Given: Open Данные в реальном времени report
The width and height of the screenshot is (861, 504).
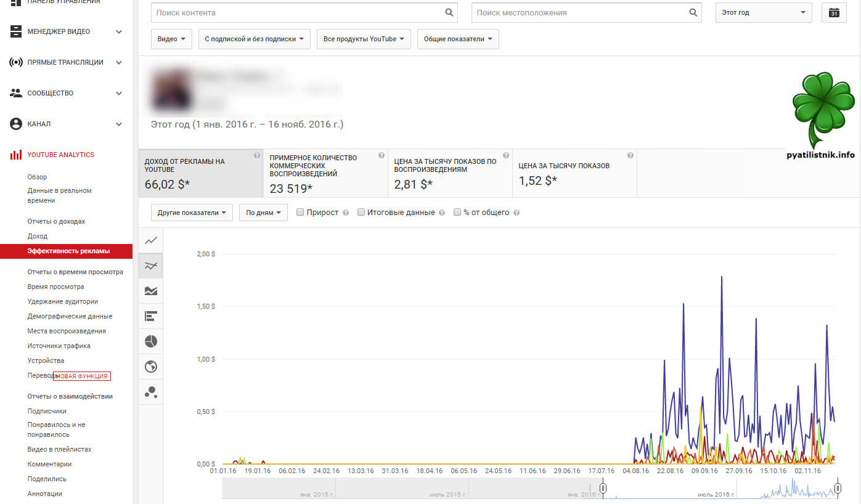Looking at the screenshot, I should (x=59, y=195).
